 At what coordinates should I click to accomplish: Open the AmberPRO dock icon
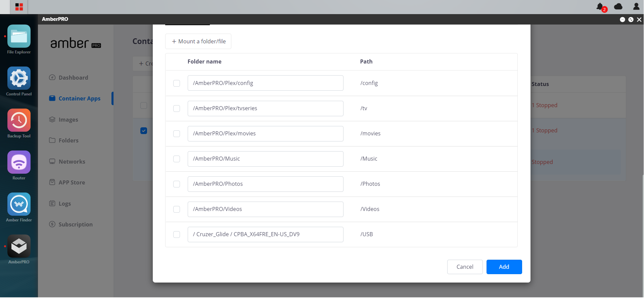19,246
